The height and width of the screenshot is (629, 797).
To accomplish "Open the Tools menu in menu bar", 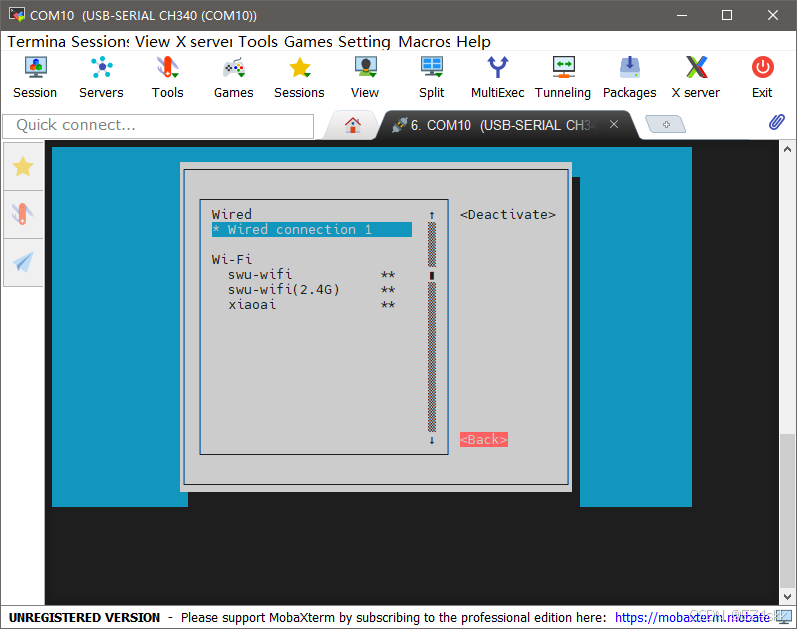I will [258, 42].
